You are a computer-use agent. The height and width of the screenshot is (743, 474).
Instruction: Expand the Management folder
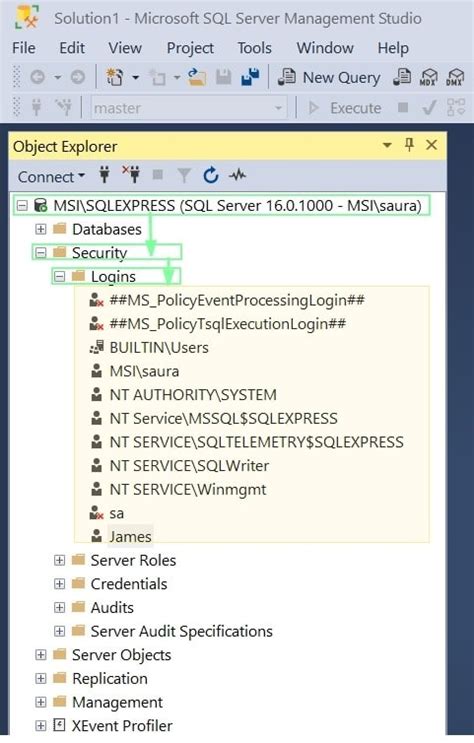click(41, 702)
